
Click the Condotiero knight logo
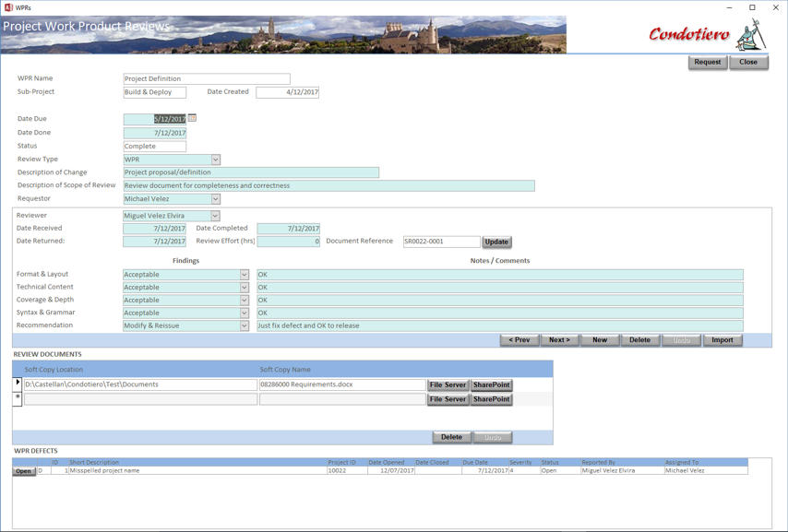point(752,34)
